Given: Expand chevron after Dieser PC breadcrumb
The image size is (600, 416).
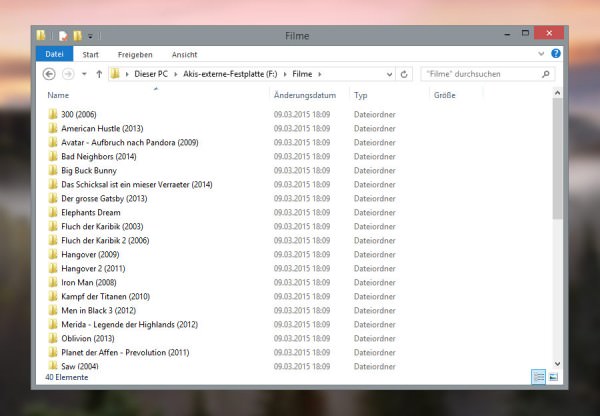Looking at the screenshot, I should point(176,74).
